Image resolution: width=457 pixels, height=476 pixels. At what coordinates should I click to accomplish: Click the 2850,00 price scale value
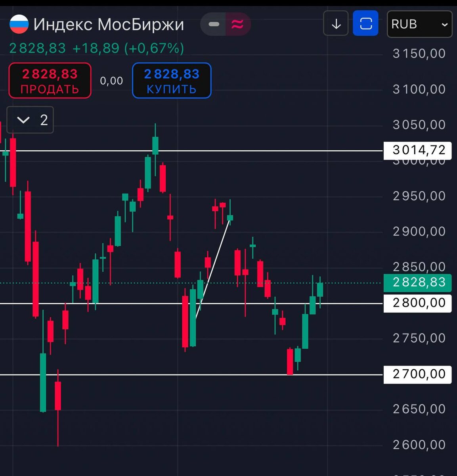coord(419,267)
